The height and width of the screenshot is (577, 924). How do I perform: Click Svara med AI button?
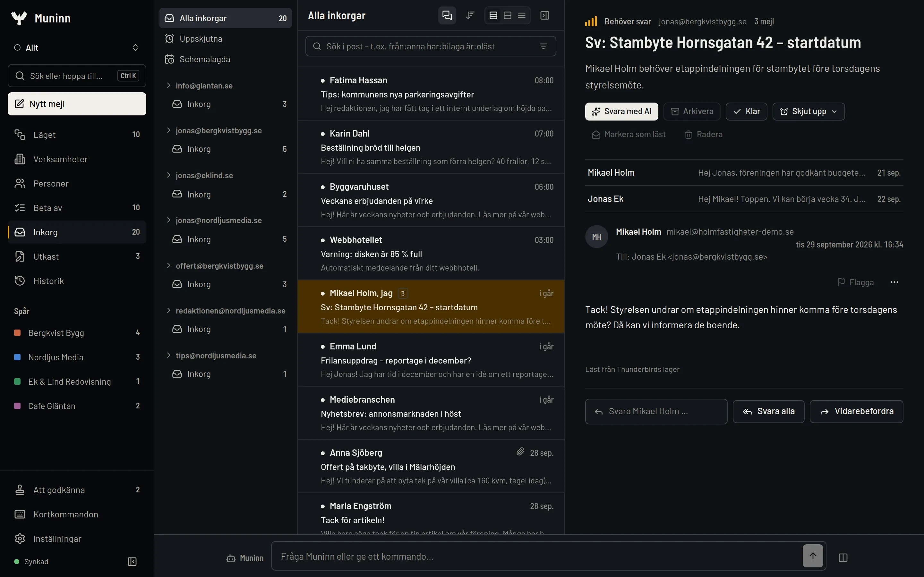[x=621, y=112]
